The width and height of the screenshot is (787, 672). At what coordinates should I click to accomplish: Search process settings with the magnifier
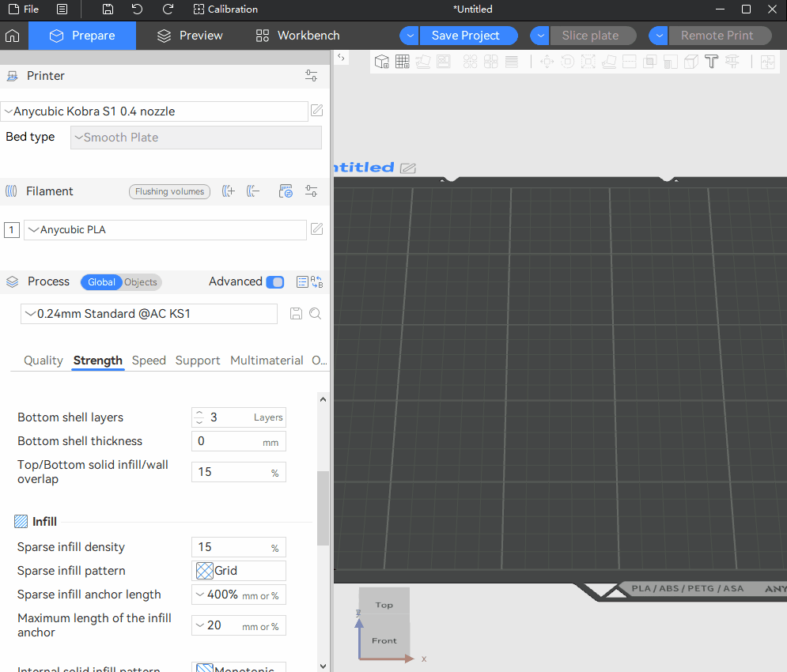(316, 314)
